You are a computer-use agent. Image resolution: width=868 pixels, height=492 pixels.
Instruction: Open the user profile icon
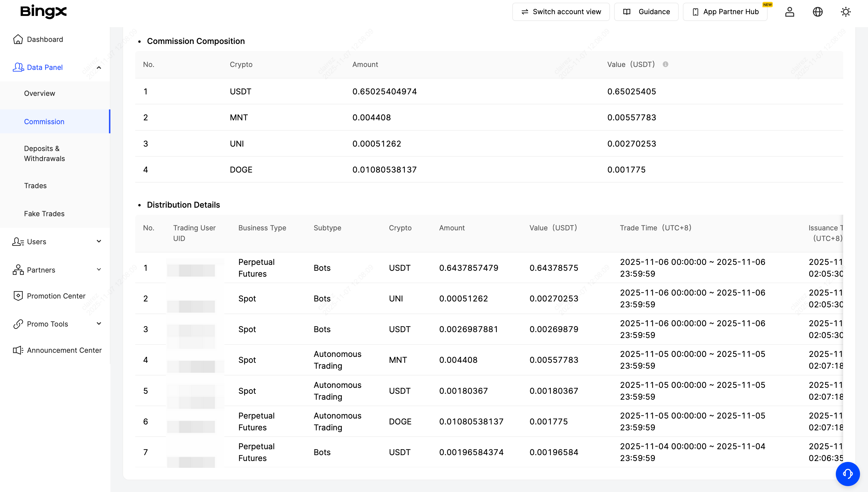point(789,12)
